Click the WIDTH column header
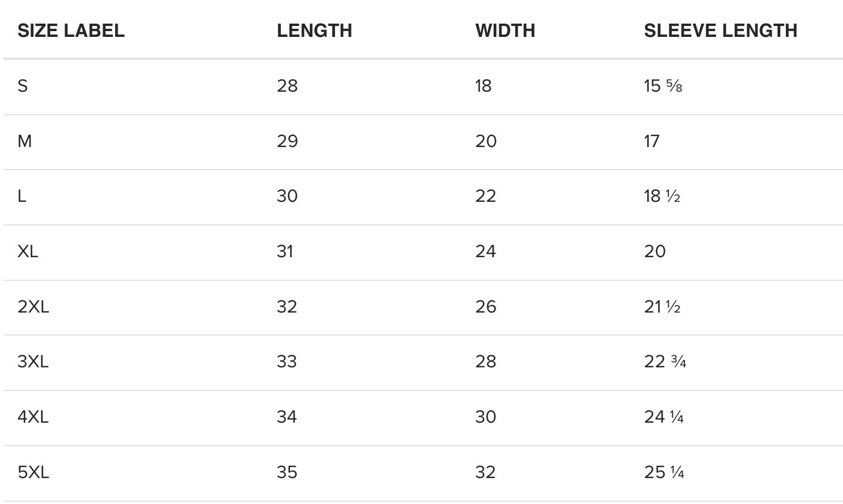This screenshot has width=843, height=504. point(505,31)
